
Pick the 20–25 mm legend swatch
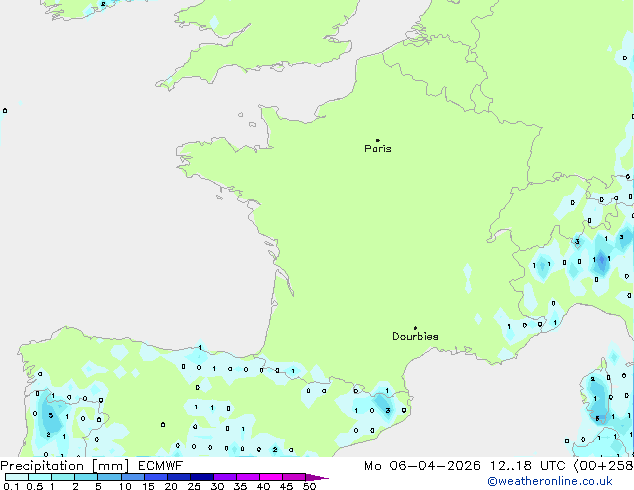point(179,477)
